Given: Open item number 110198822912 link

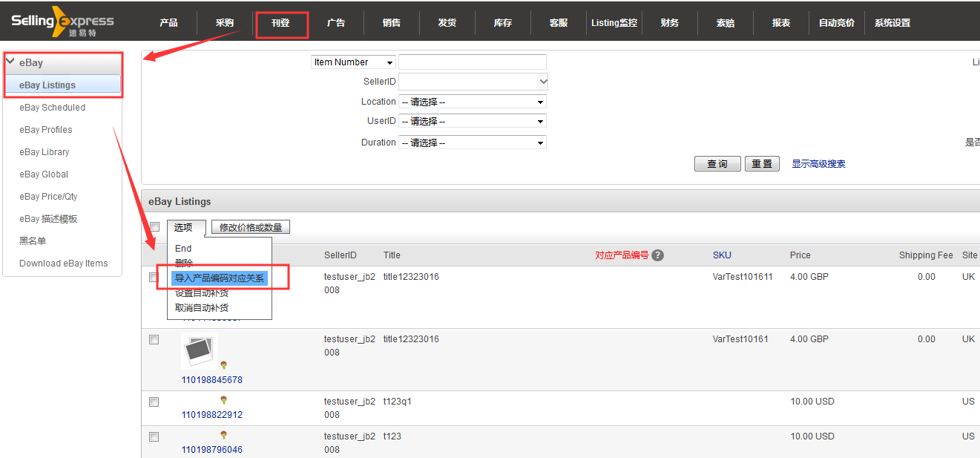Looking at the screenshot, I should point(212,415).
